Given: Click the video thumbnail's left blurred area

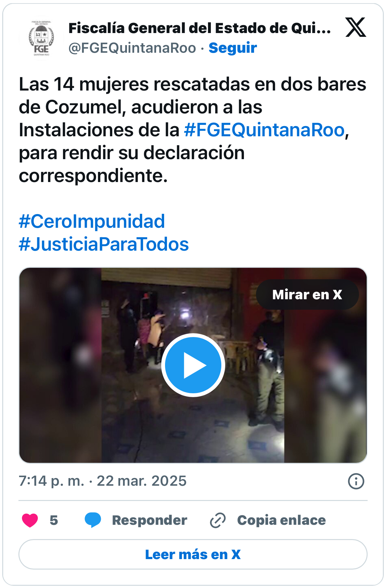Looking at the screenshot, I should tap(60, 365).
